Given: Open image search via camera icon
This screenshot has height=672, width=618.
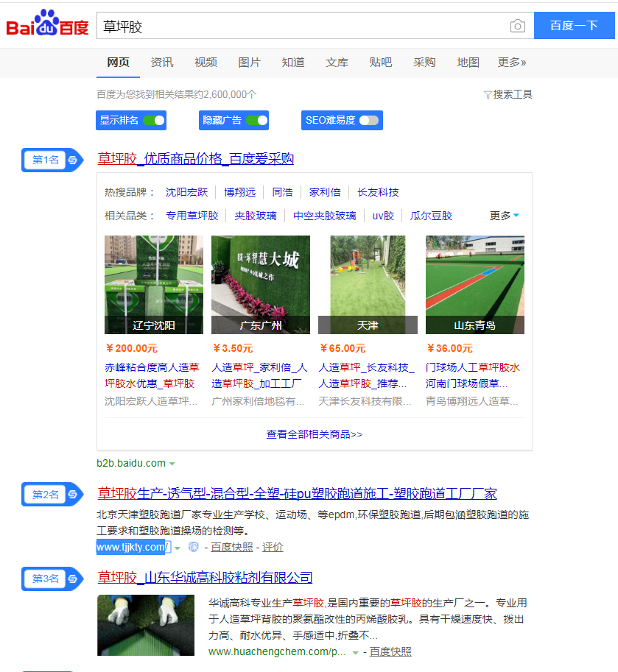Looking at the screenshot, I should (518, 26).
